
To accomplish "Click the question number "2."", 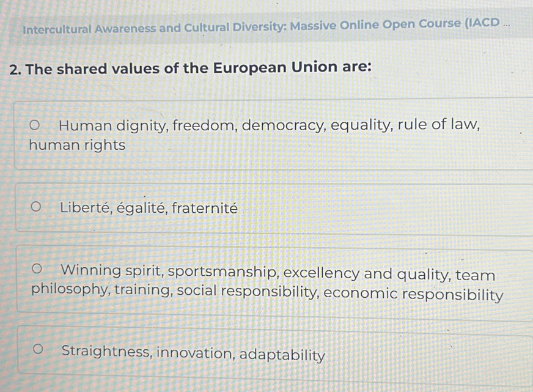I will tap(16, 69).
